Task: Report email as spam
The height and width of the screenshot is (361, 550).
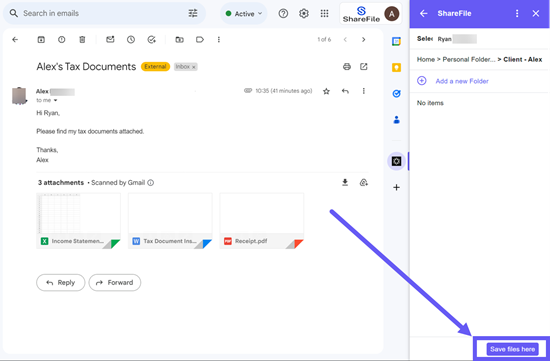Action: (61, 40)
